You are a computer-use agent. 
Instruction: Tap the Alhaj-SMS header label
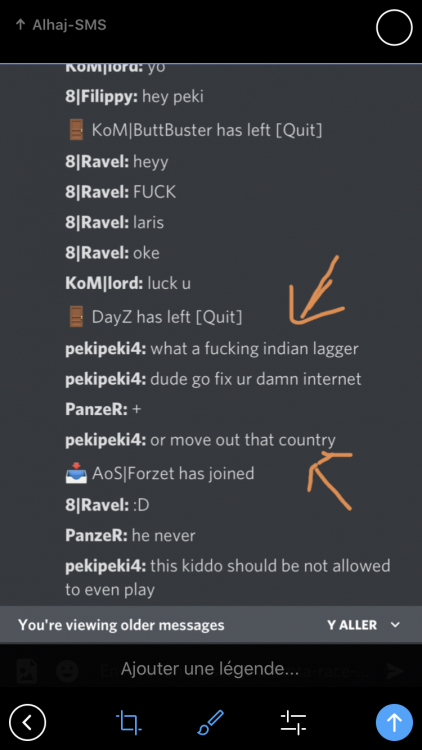pos(69,25)
